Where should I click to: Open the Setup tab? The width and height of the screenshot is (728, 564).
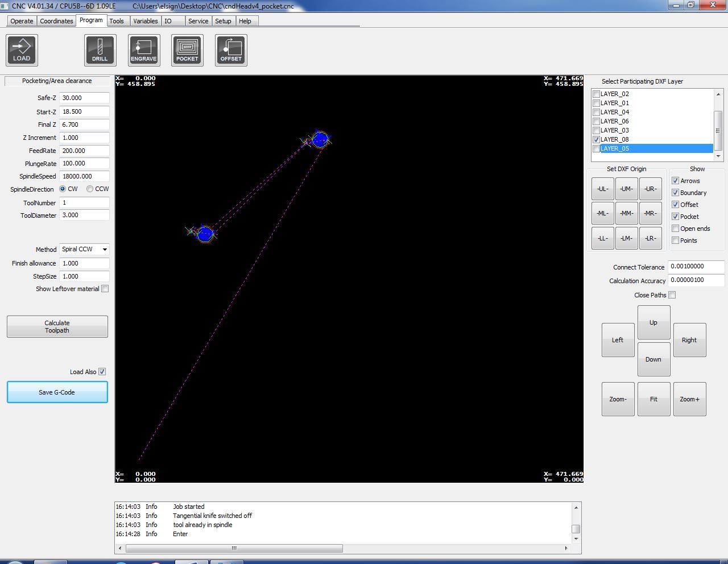tap(223, 21)
